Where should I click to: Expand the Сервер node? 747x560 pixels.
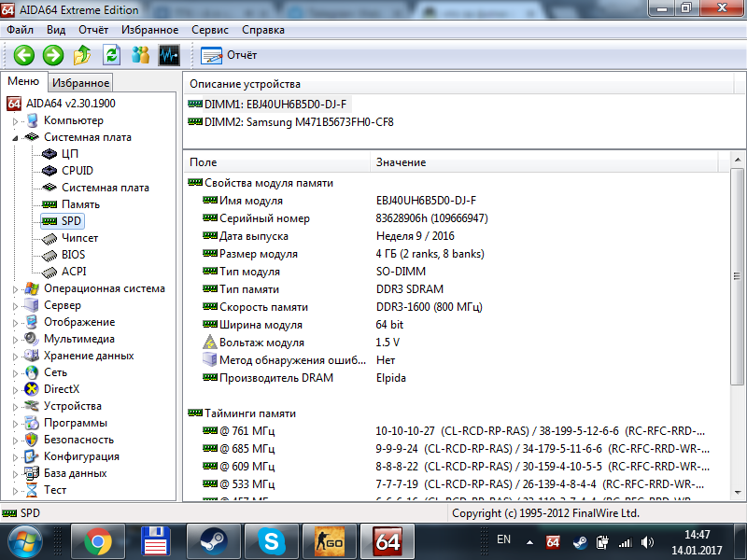pos(15,306)
